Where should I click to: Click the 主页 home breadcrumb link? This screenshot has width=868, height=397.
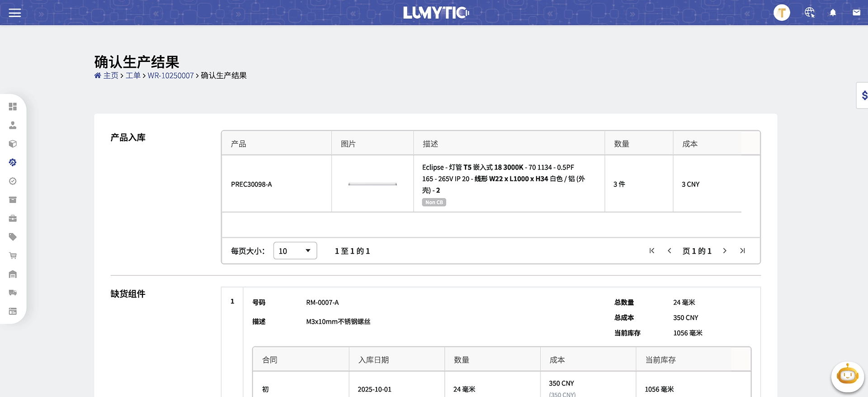coord(110,76)
